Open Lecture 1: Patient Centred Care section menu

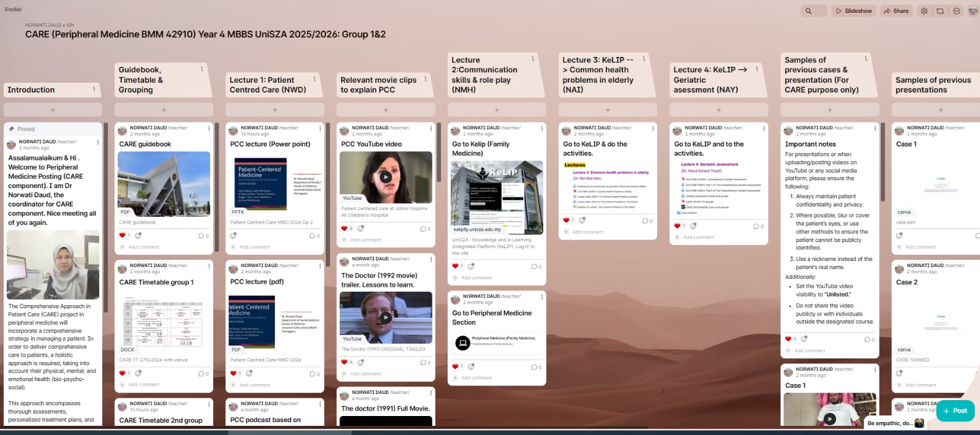coord(315,79)
